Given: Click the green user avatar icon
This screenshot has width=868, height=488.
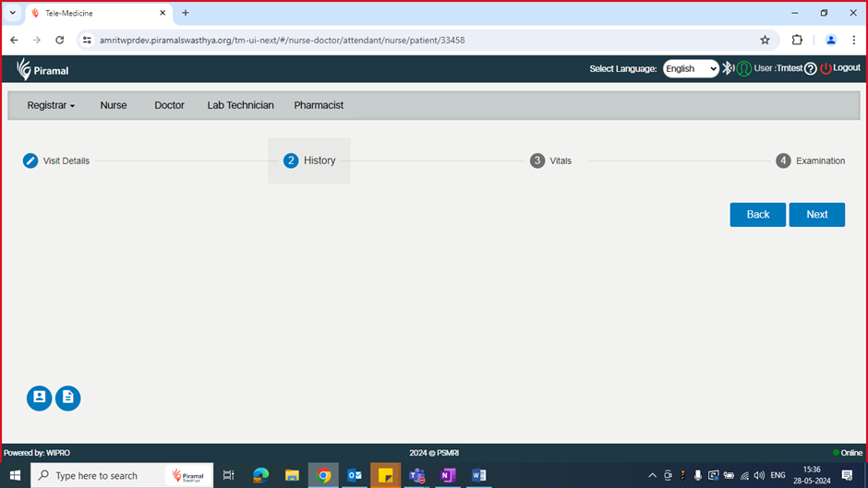Looking at the screenshot, I should pyautogui.click(x=744, y=68).
